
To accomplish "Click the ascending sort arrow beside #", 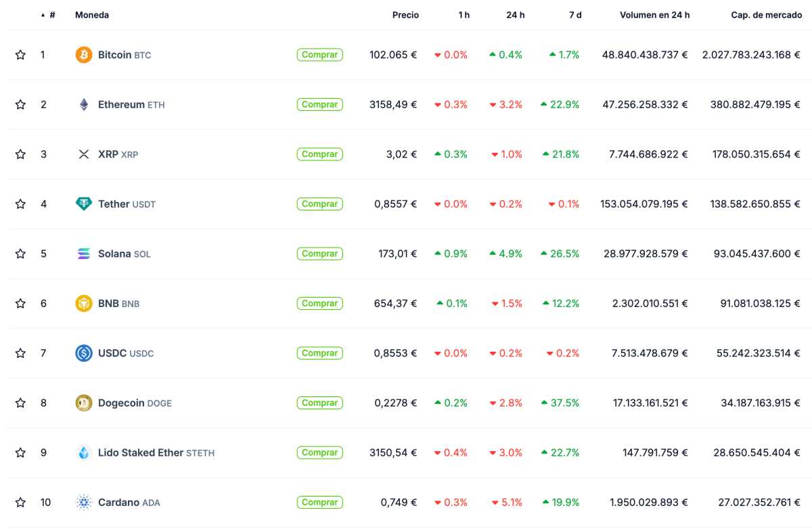I will (43, 14).
